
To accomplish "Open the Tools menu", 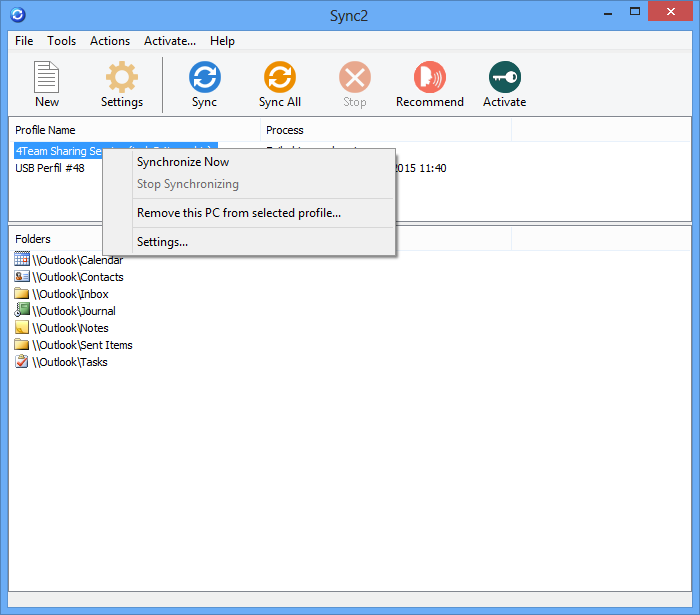I will pos(62,41).
